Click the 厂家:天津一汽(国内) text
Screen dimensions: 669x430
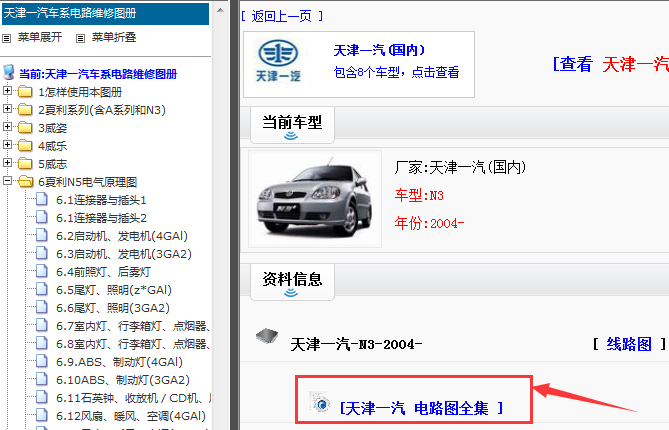point(460,167)
